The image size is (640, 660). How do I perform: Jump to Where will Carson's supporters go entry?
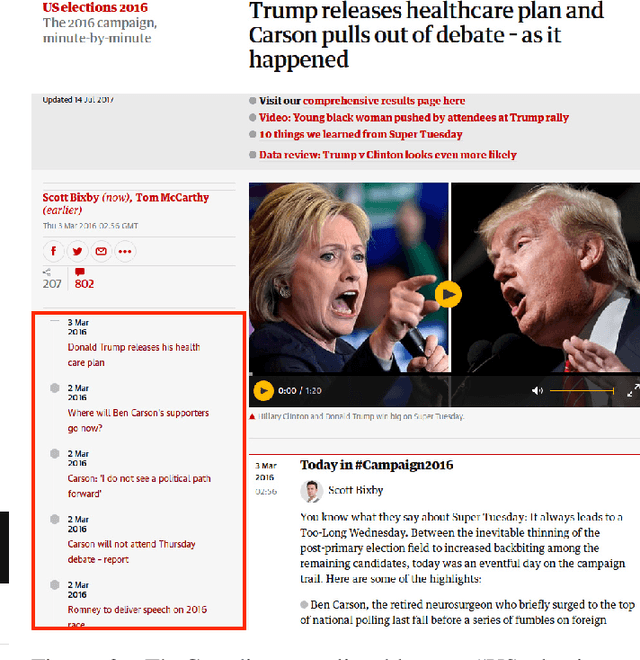click(x=138, y=420)
